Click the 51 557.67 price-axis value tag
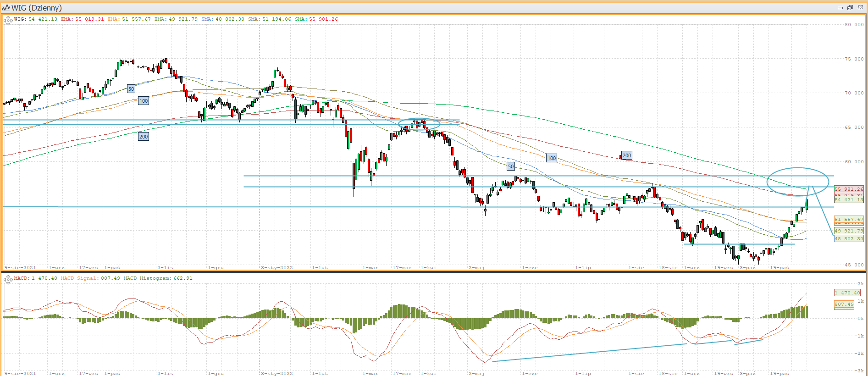The height and width of the screenshot is (376, 868). click(x=849, y=220)
